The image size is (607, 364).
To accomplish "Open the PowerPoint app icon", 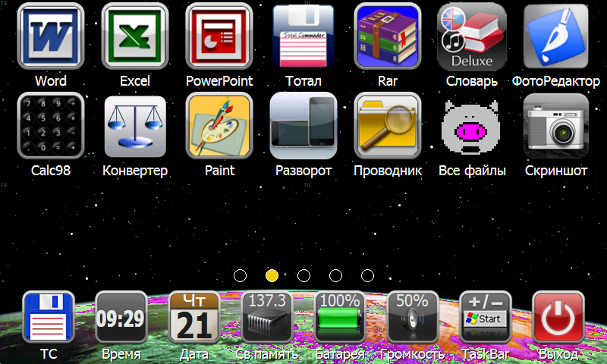I will [x=219, y=36].
